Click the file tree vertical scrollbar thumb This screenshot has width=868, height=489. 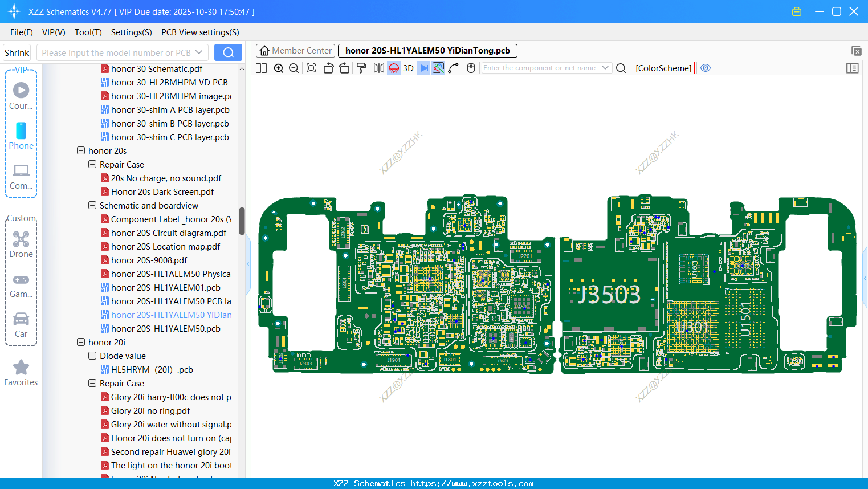pyautogui.click(x=242, y=221)
